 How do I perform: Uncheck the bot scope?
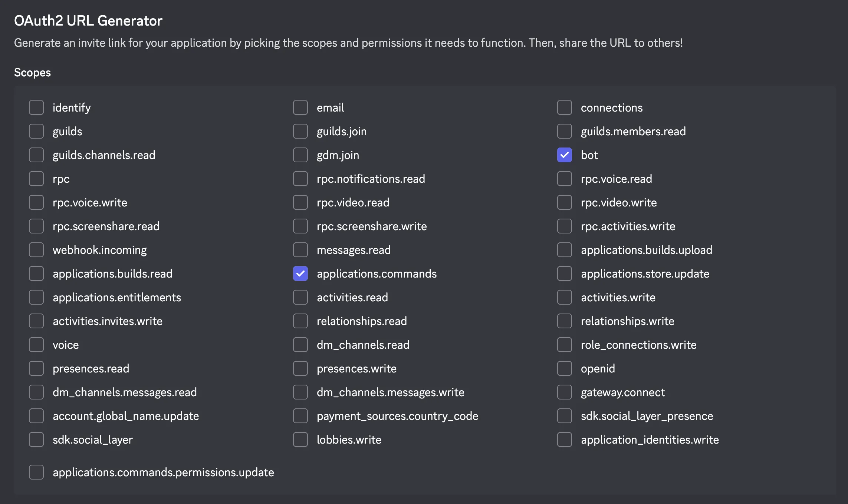565,155
